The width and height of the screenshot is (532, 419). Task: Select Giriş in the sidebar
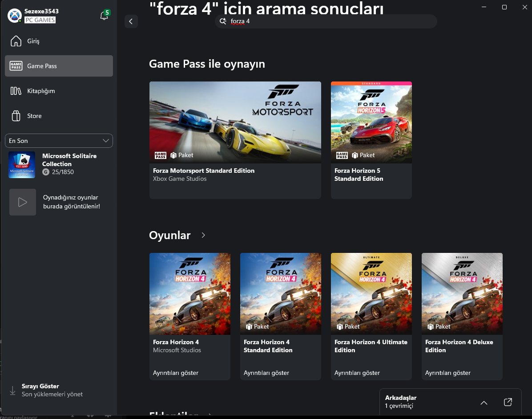coord(59,41)
